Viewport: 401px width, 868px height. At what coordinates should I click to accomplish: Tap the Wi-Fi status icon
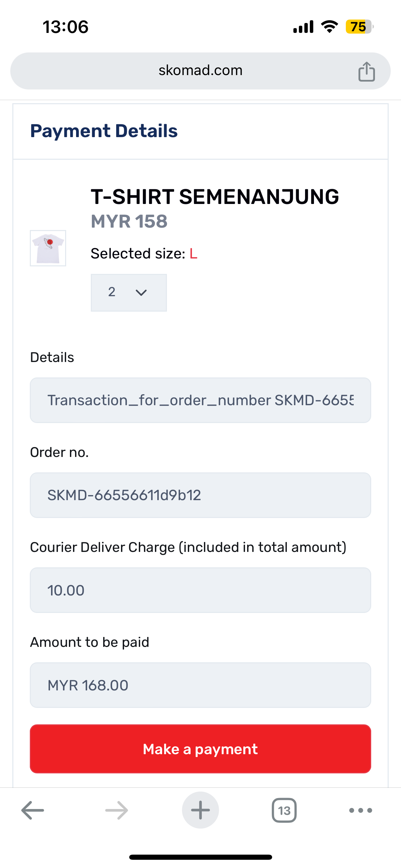click(329, 27)
